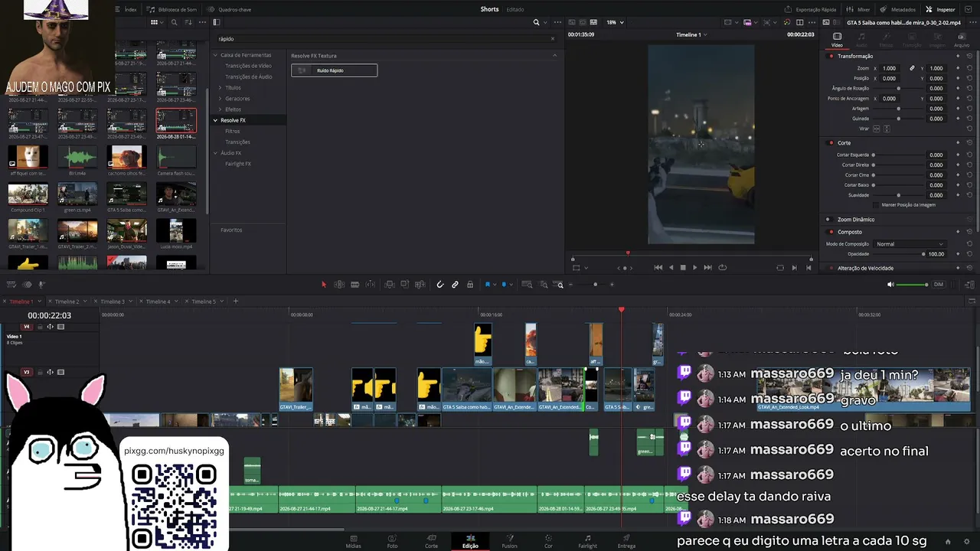The width and height of the screenshot is (980, 551).
Task: Open the search magnifier in media pool
Action: point(174,22)
